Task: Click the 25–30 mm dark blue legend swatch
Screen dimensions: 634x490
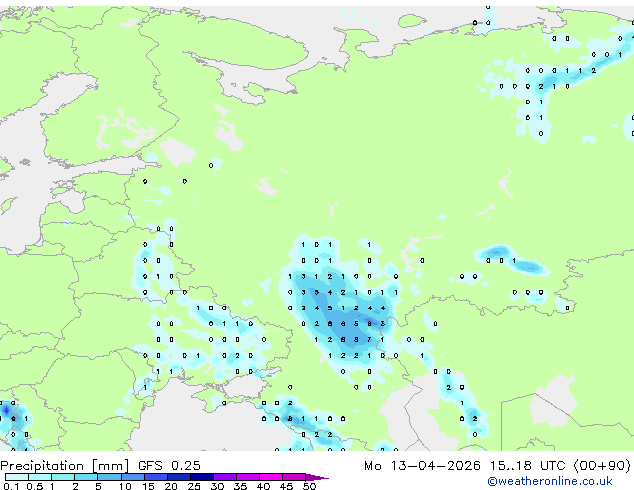Action: click(x=202, y=477)
